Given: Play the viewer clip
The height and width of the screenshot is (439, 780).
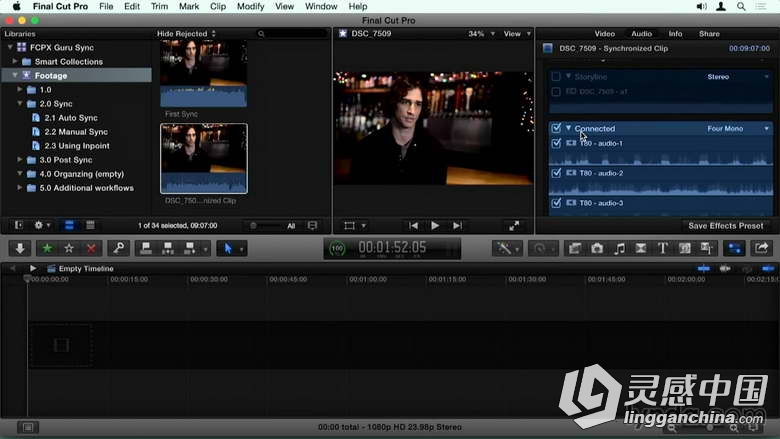Looking at the screenshot, I should click(435, 226).
